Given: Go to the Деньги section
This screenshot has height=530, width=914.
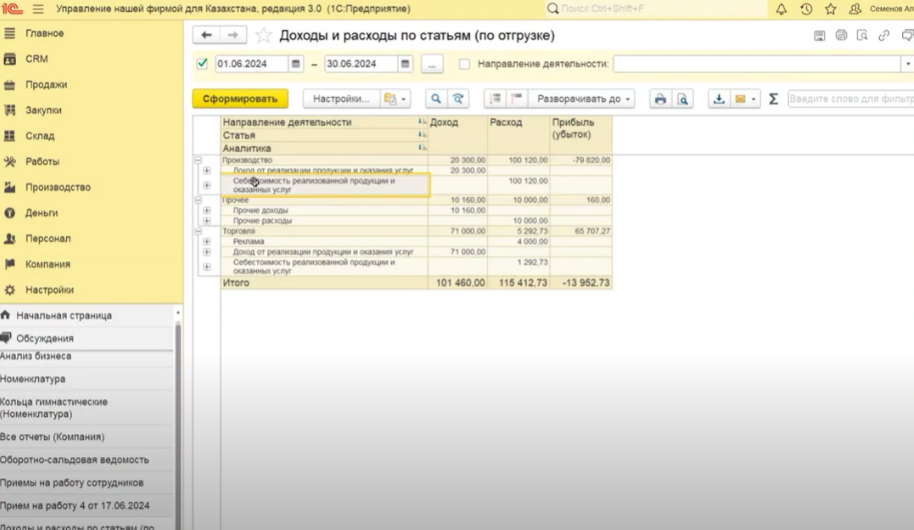Looking at the screenshot, I should [x=42, y=213].
